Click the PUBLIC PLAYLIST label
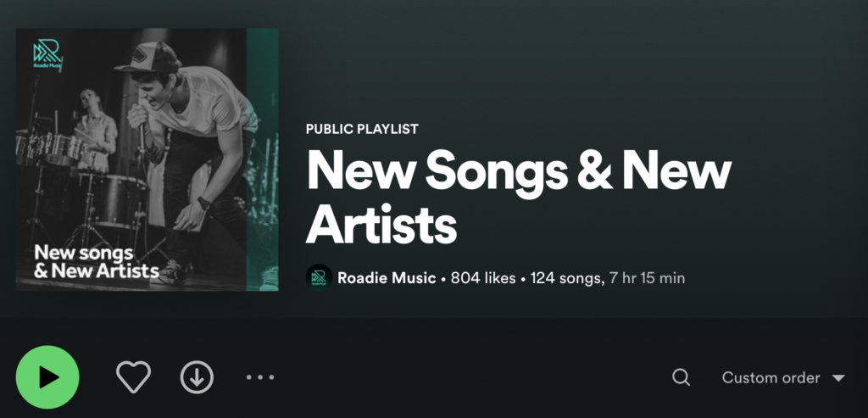Screen dimensions: 868x418 point(362,129)
